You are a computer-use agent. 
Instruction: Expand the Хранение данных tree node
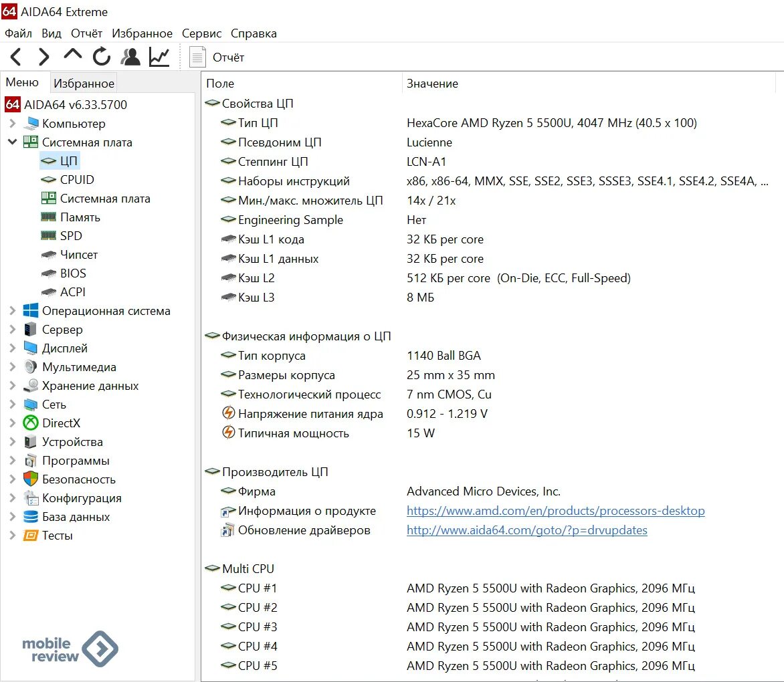[13, 385]
